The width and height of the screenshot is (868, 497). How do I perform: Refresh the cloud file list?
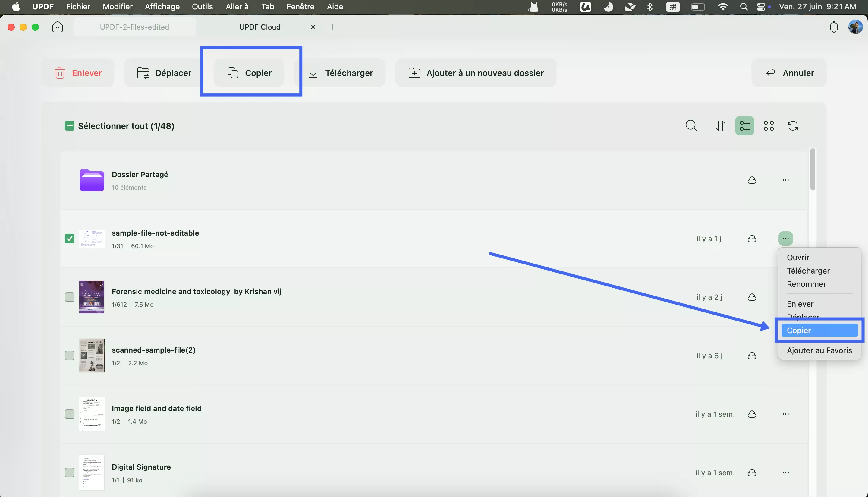[793, 126]
